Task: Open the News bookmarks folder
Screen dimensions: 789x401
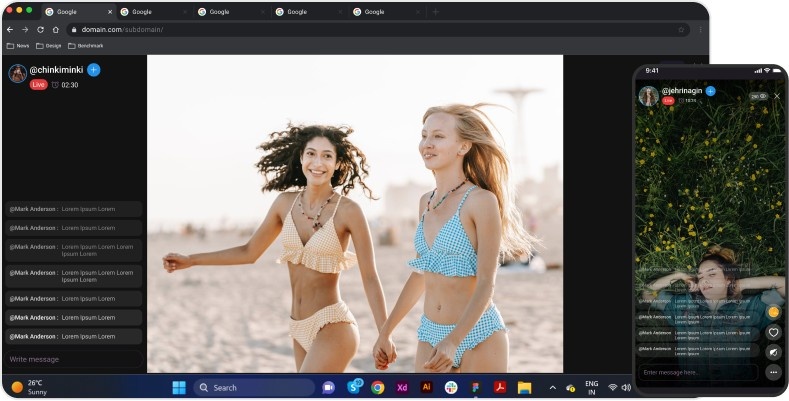Action: (18, 46)
